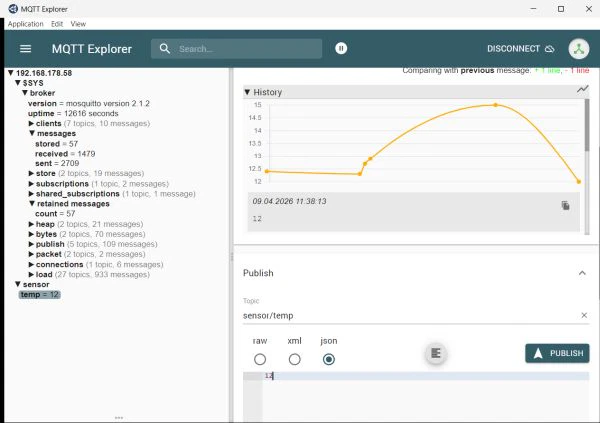The image size is (600, 423).
Task: Collapse the Publish panel
Action: coord(582,273)
